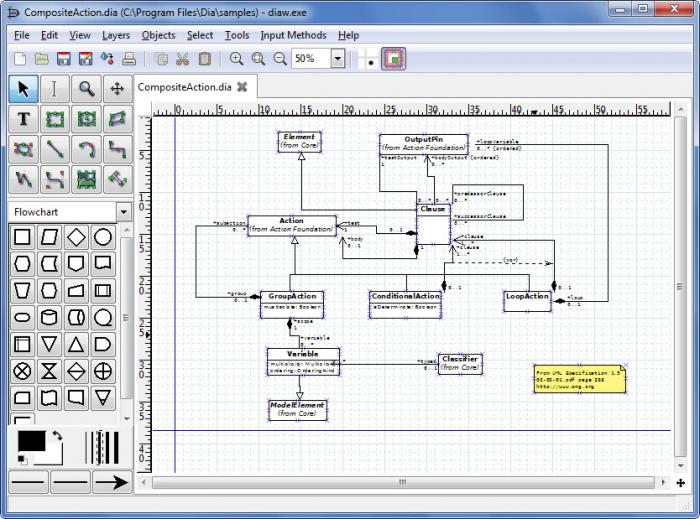Zoom in with the plus magnifier
The height and width of the screenshot is (519, 700).
[236, 58]
